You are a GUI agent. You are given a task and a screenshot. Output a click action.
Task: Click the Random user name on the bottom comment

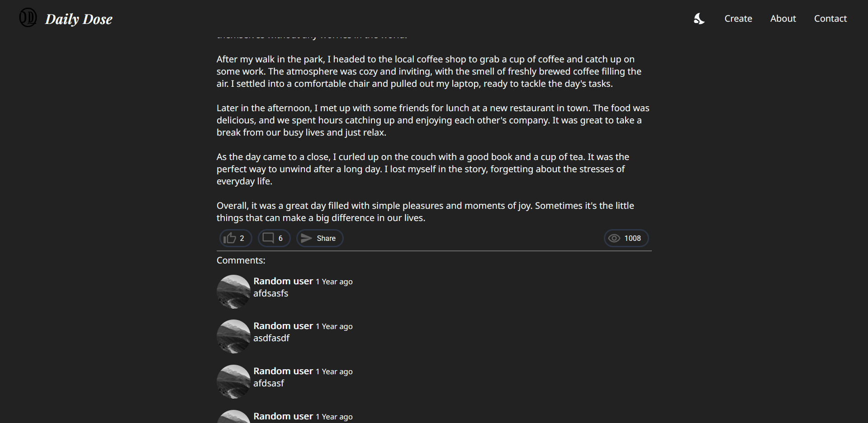(283, 416)
